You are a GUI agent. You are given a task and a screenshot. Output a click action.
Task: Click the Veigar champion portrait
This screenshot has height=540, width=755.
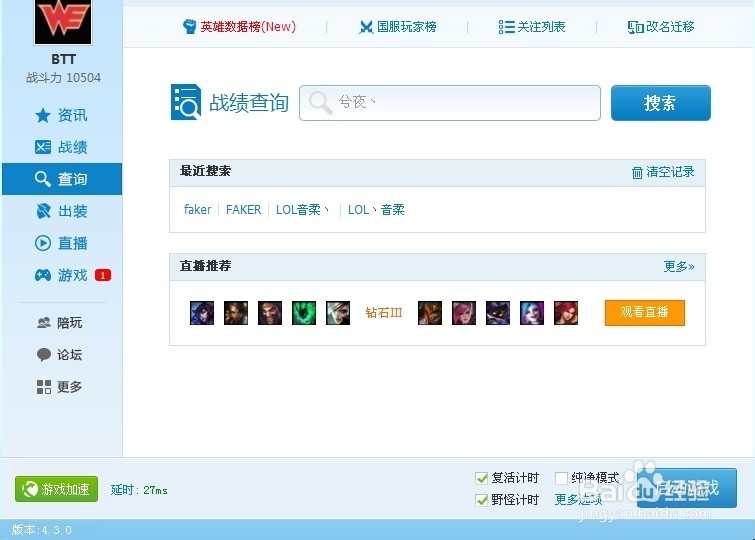498,313
